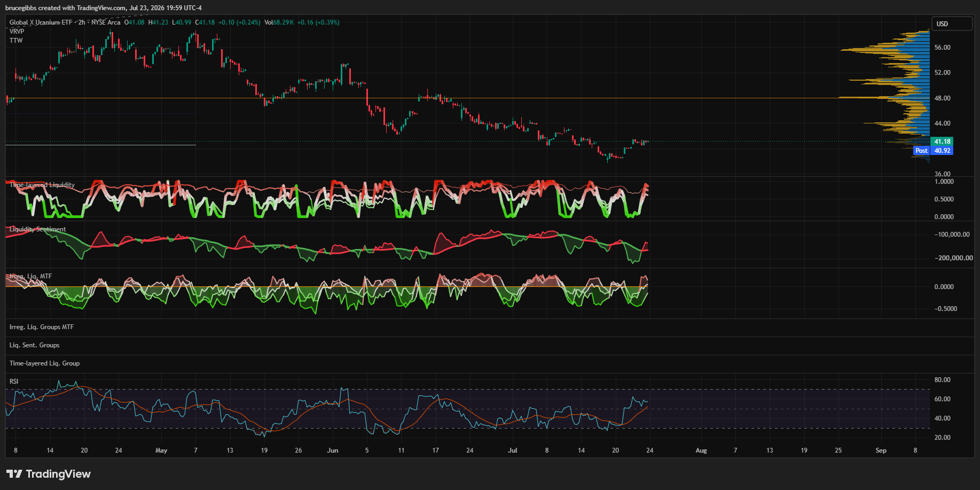
Task: Click the May marker on the time axis
Action: point(161,450)
